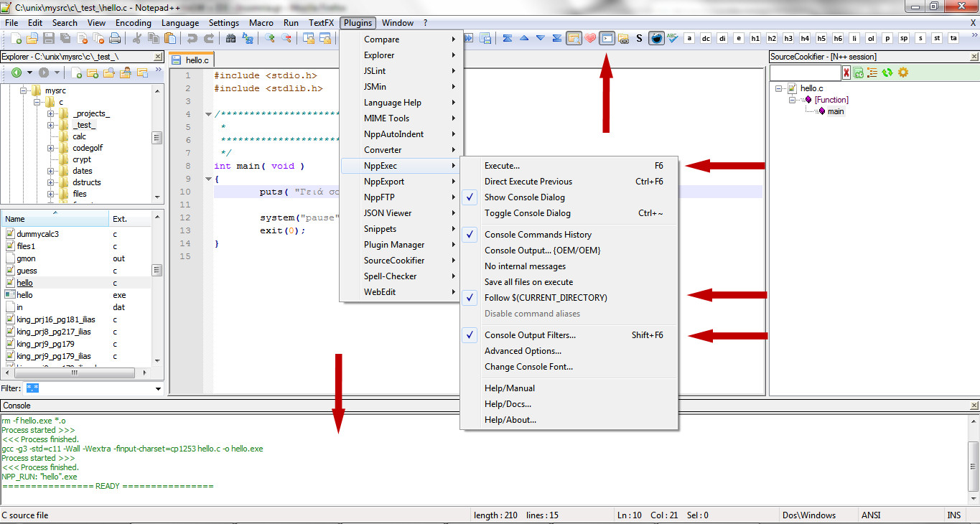980x524 pixels.
Task: Click the bold S toolbar icon
Action: click(640, 38)
